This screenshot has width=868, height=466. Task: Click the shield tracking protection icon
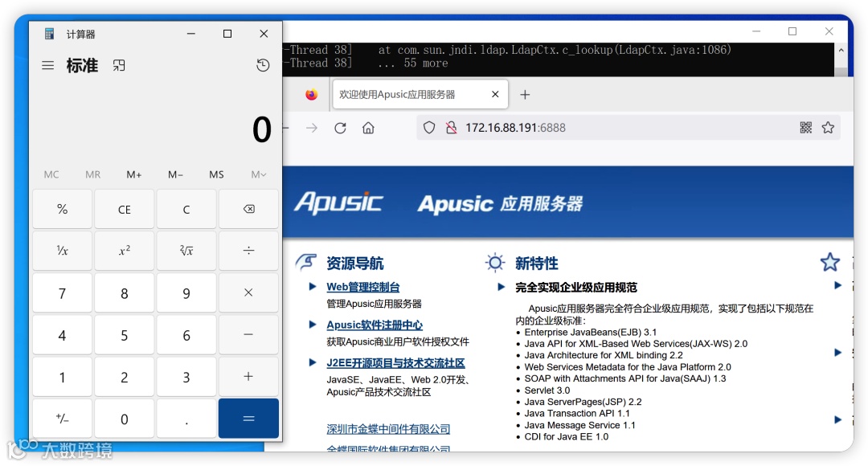click(429, 128)
